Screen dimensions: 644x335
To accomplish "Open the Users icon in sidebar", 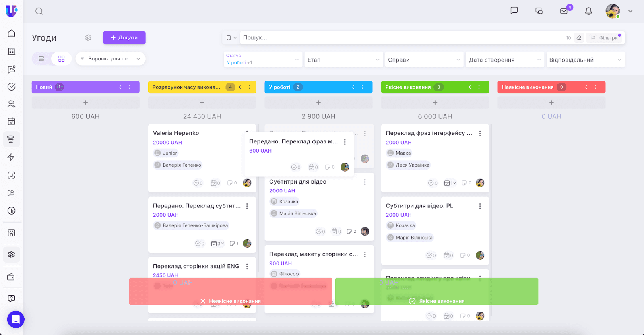I will pos(12,104).
